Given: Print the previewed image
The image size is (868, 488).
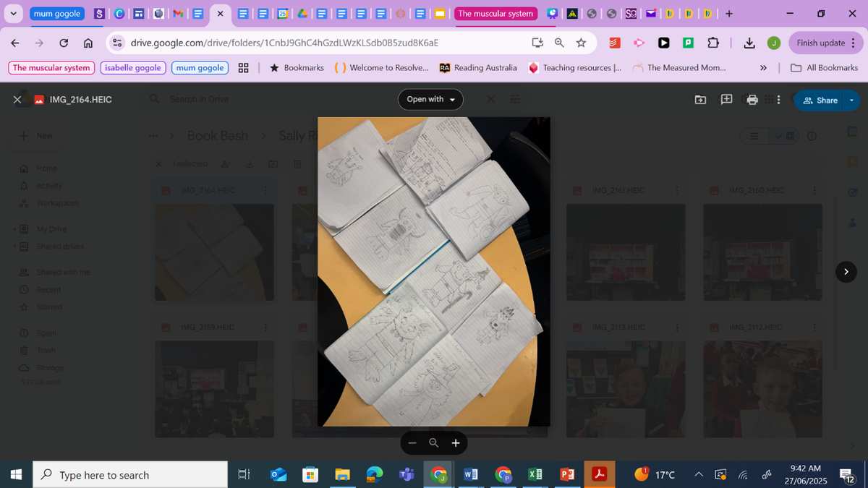Looking at the screenshot, I should tap(752, 100).
